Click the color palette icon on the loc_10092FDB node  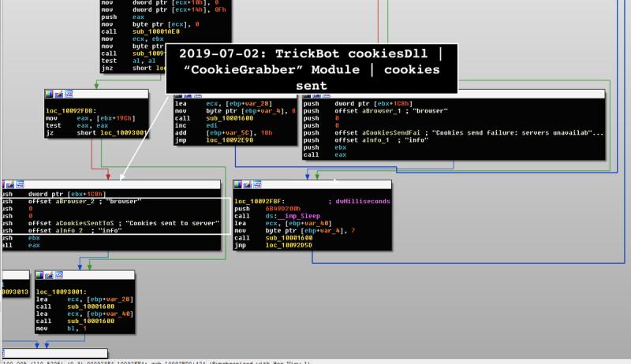(x=49, y=94)
